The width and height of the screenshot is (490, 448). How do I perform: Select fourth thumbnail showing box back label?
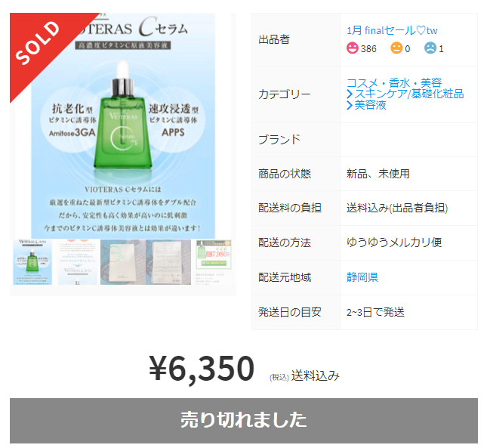pyautogui.click(x=168, y=262)
